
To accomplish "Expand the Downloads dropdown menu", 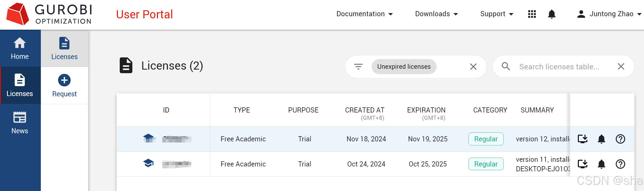I will [x=436, y=14].
